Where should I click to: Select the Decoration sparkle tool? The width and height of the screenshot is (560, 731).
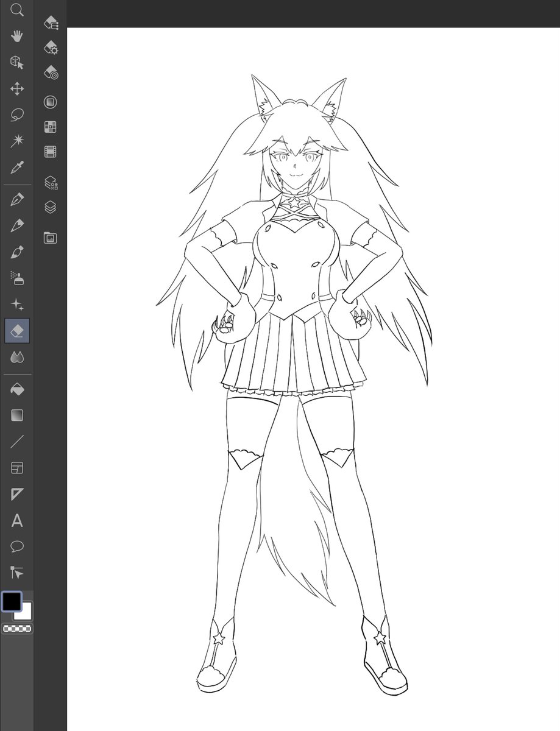(17, 305)
